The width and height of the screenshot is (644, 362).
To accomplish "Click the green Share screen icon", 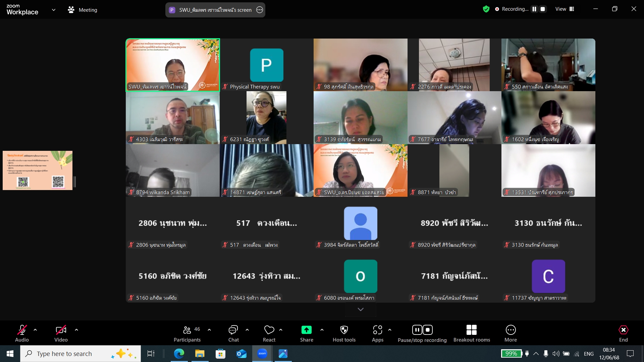I will [x=306, y=330].
